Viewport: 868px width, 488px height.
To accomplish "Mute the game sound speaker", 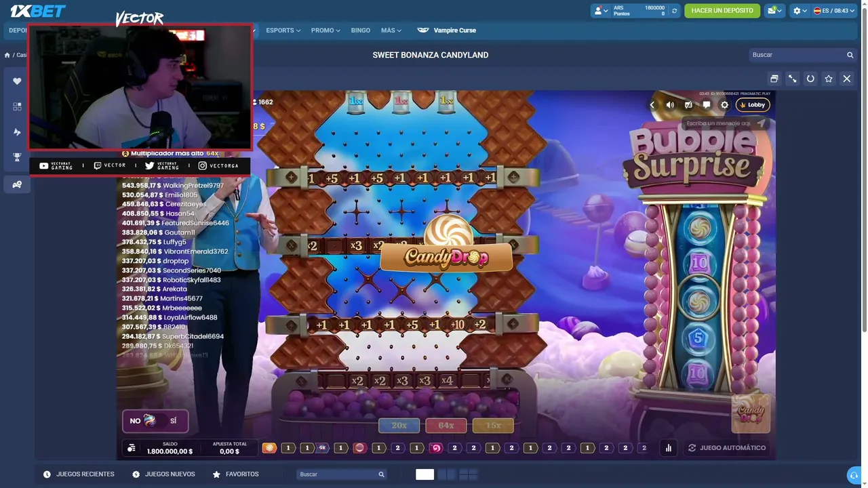I will pos(670,105).
